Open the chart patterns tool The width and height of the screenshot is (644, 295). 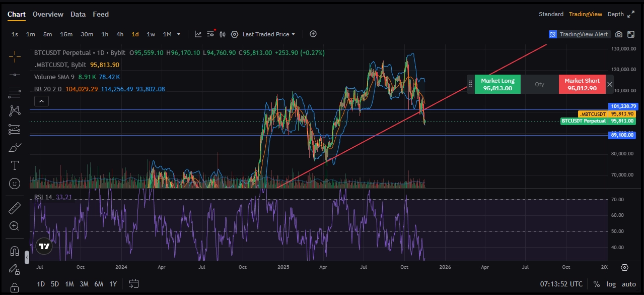click(x=15, y=110)
